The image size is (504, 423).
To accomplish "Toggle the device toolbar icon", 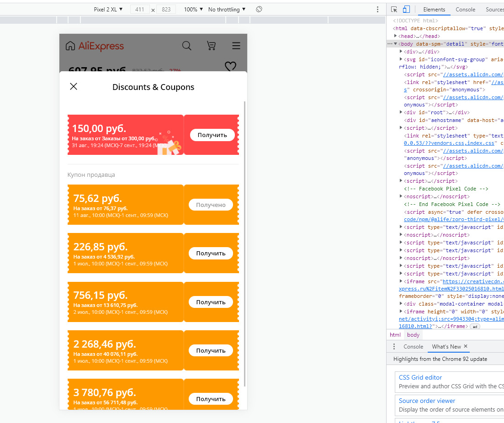I will tap(406, 9).
